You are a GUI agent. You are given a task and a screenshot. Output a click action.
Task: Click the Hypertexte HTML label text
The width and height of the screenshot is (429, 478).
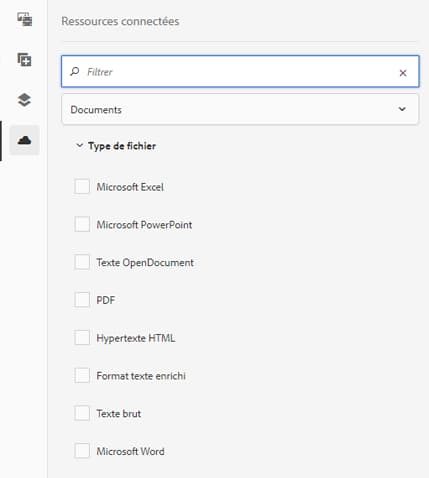tap(136, 338)
